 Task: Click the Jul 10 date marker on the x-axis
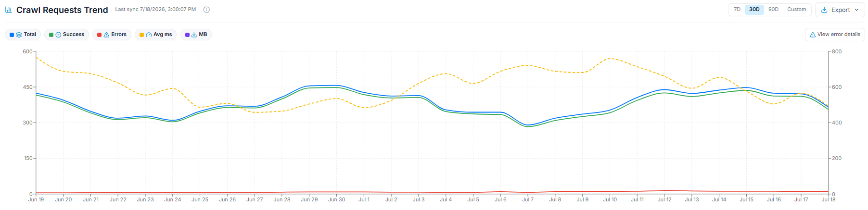point(610,199)
